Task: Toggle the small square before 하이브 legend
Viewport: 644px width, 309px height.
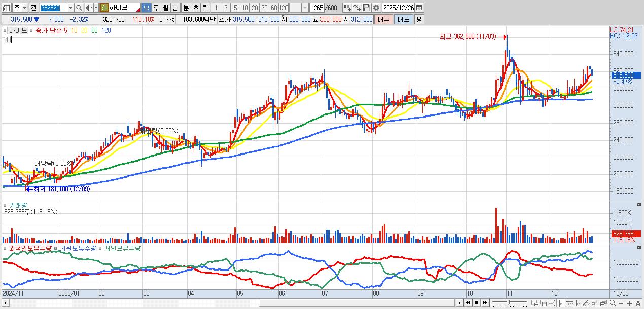Action: click(5, 30)
